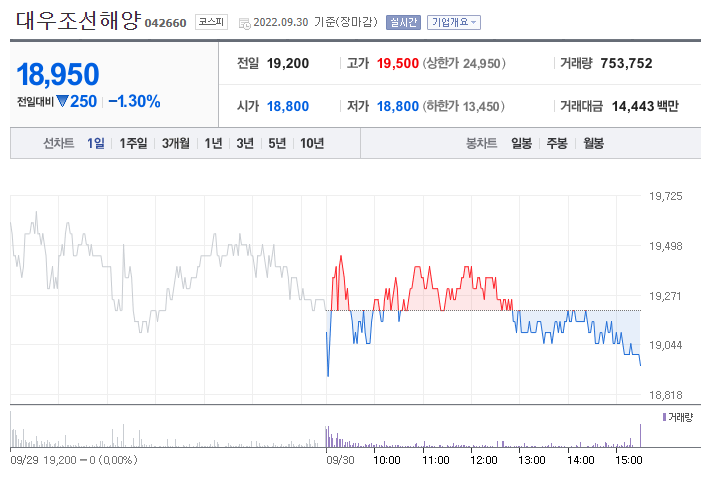The width and height of the screenshot is (701, 481).
Task: Click the blue down-triangle price change icon
Action: coord(62,101)
